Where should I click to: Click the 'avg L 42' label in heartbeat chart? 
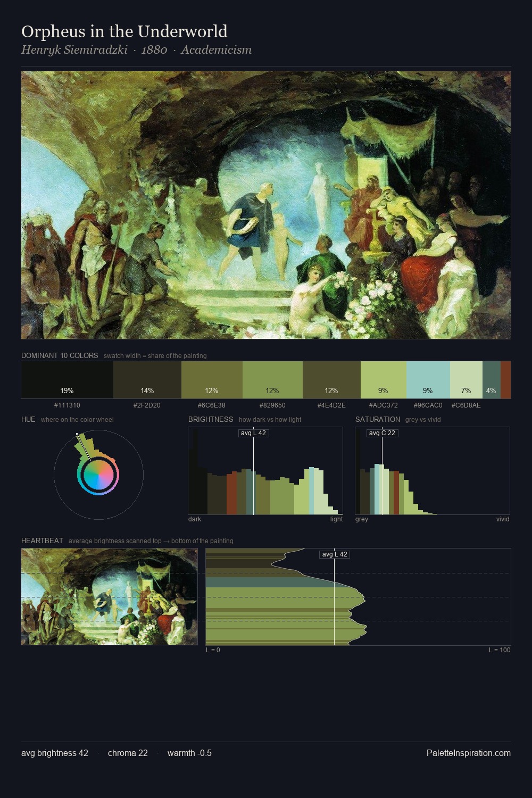pos(334,554)
